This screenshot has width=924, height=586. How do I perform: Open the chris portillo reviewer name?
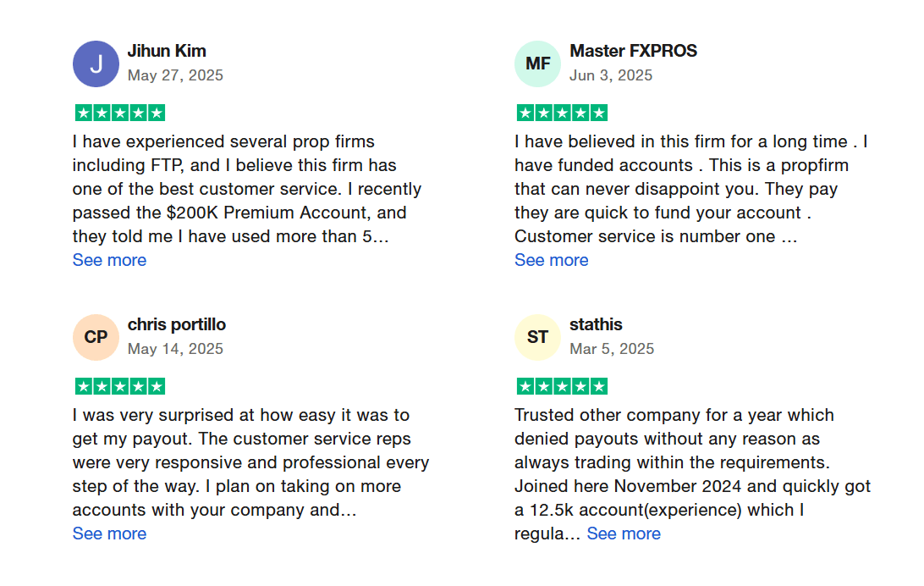(x=177, y=325)
